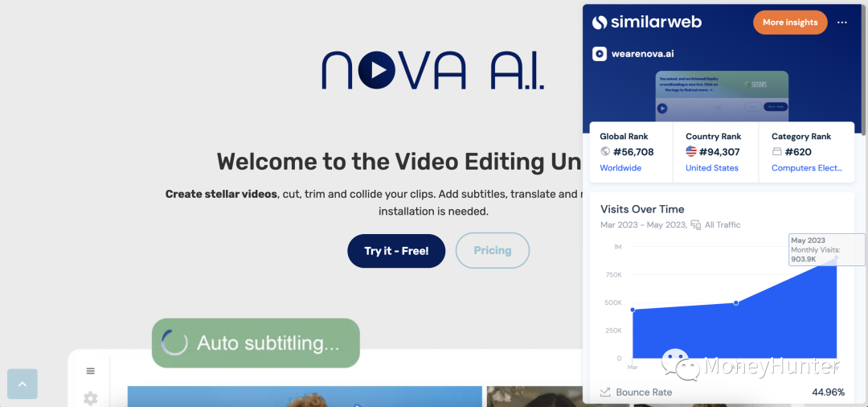
Task: Click the wearenova.ai domain name
Action: click(x=642, y=54)
